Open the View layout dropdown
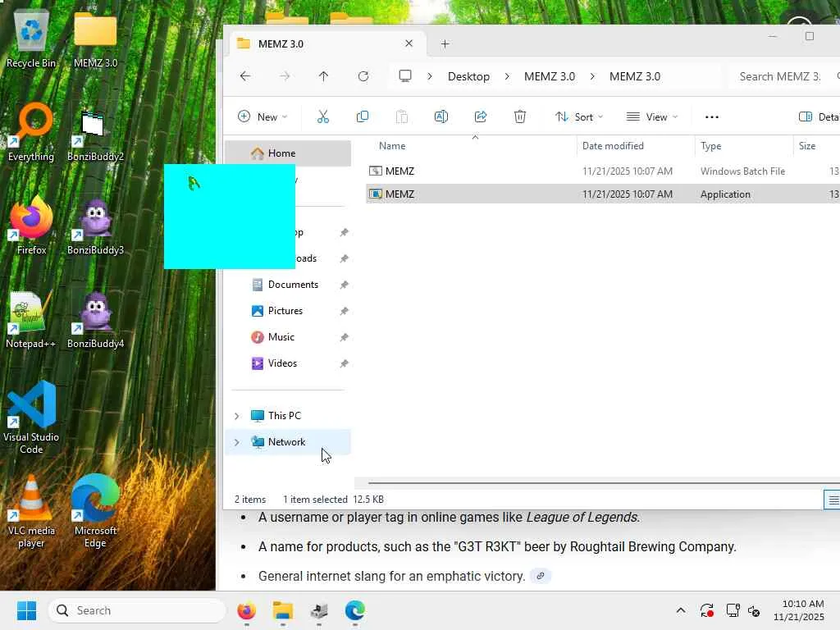The image size is (840, 630). click(x=652, y=116)
